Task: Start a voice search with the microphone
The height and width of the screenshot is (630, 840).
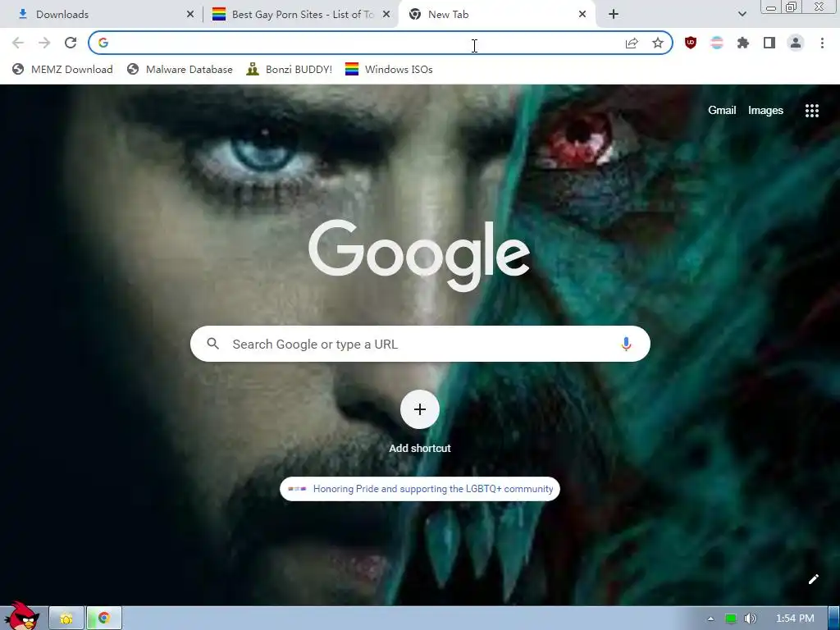Action: click(626, 344)
